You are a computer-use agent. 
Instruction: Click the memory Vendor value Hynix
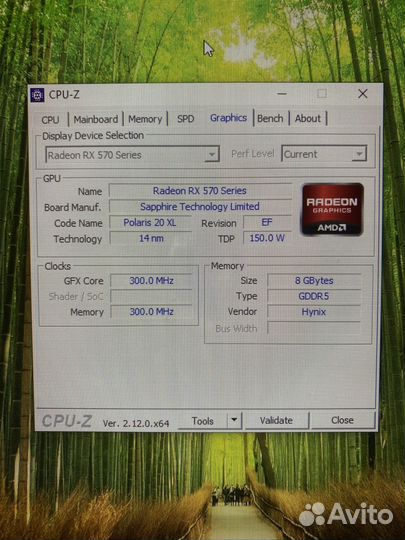pos(314,312)
